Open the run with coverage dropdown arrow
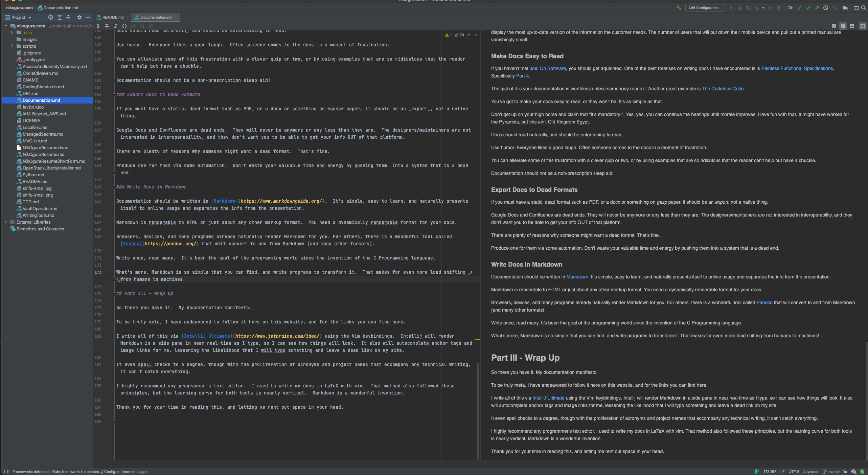The width and height of the screenshot is (868, 475). [763, 8]
